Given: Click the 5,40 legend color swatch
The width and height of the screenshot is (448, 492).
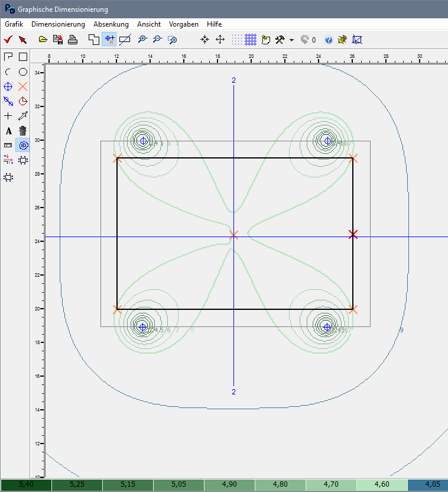Looking at the screenshot, I should [26, 485].
